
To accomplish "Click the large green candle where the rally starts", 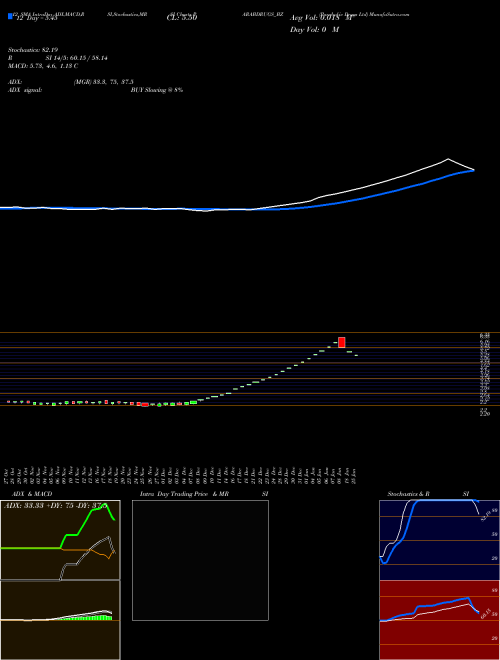I will point(193,402).
